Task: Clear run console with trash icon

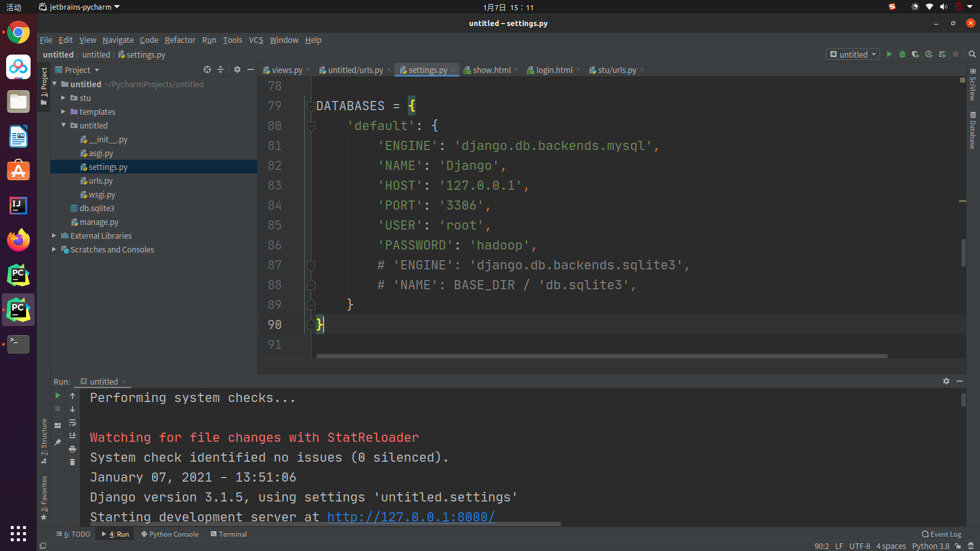Action: click(72, 462)
